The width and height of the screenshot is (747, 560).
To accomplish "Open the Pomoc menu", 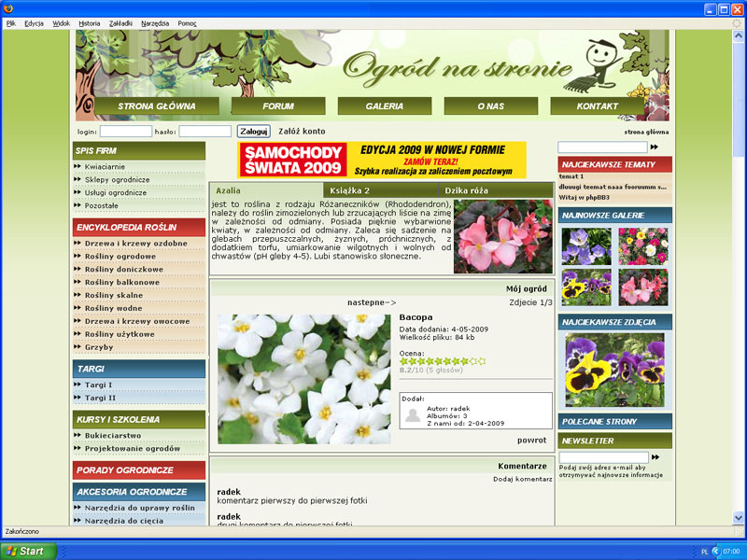I will 187,23.
